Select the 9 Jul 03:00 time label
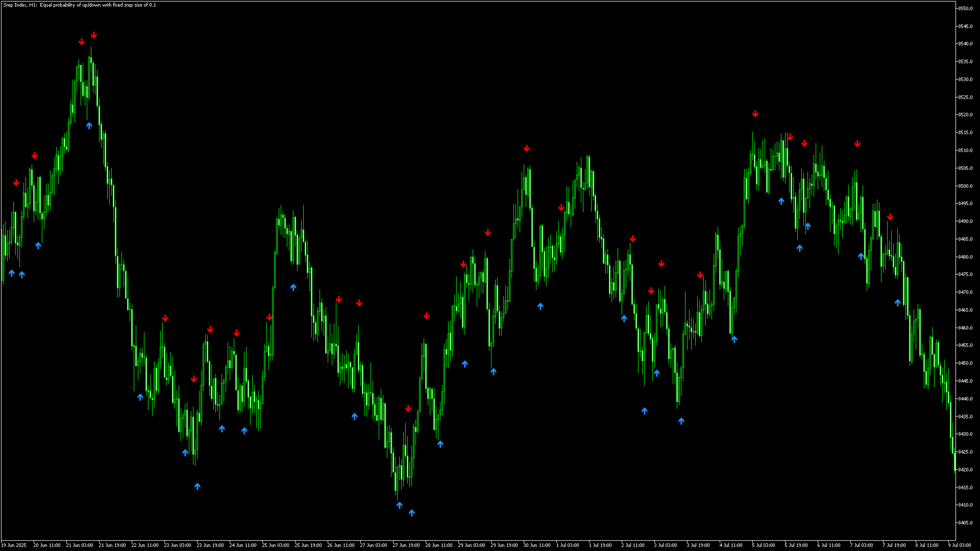The image size is (980, 551). pos(960,545)
